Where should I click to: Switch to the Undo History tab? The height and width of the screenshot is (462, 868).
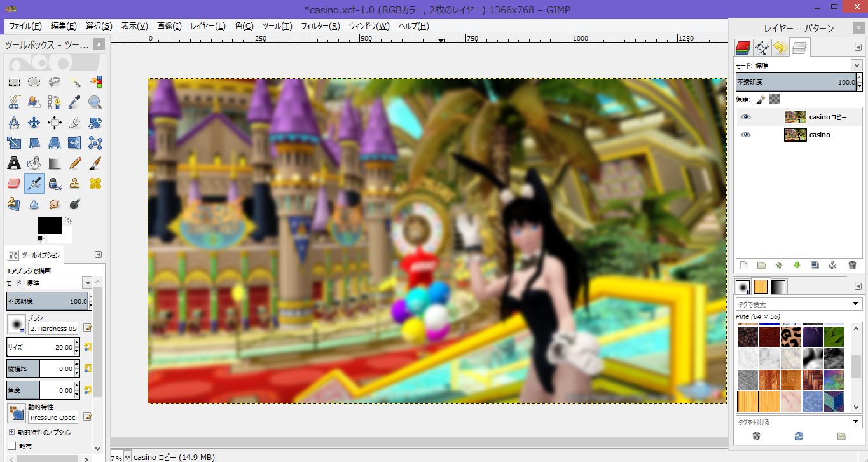point(780,47)
